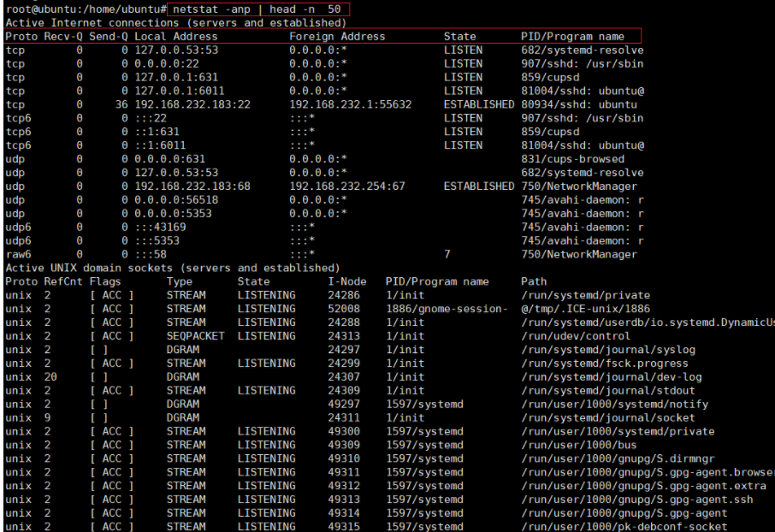Click the 831/cups-browsed process entry

pos(572,159)
